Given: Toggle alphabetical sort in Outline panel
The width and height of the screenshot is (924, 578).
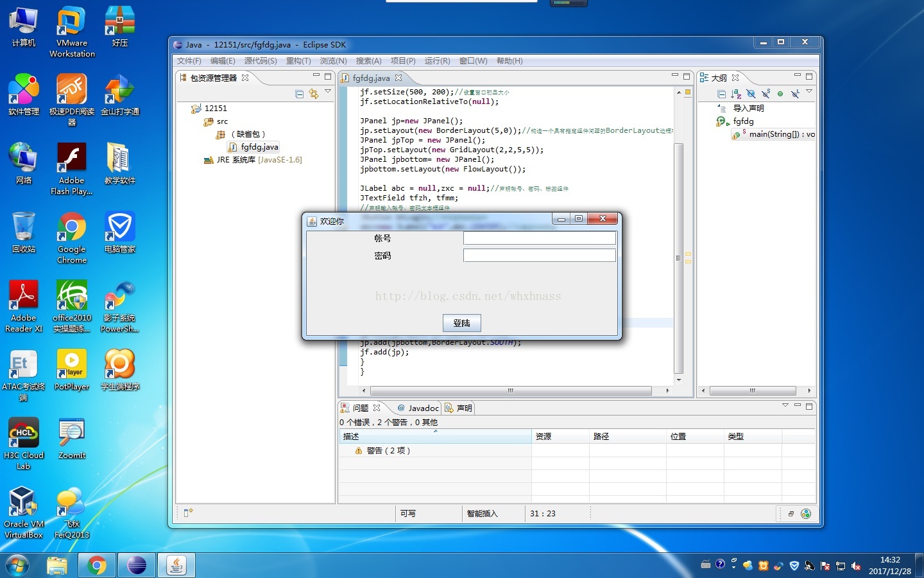Looking at the screenshot, I should point(736,94).
